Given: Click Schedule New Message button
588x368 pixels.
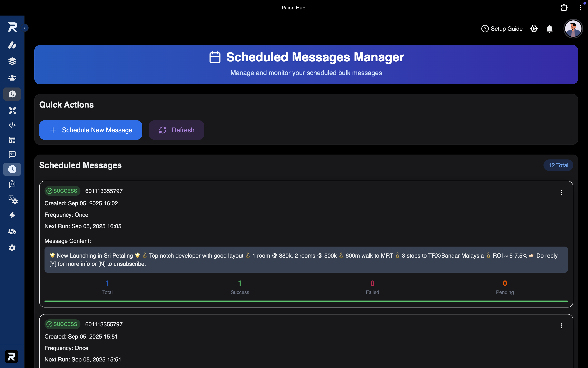Looking at the screenshot, I should [x=91, y=130].
